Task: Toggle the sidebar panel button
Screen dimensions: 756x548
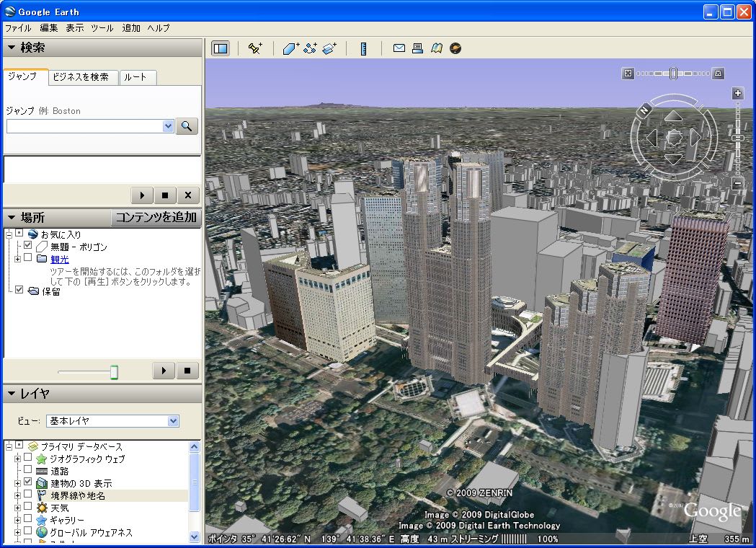Action: click(x=221, y=48)
